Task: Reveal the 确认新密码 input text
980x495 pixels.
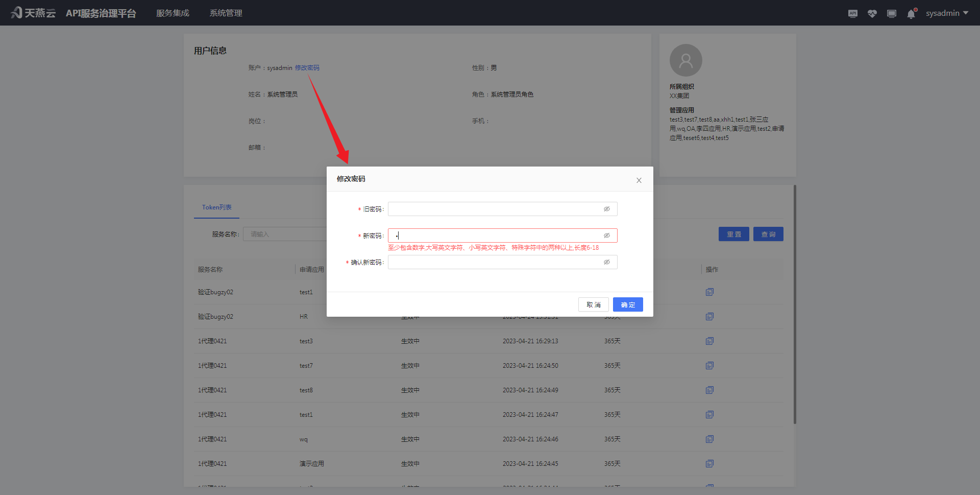Action: 606,262
